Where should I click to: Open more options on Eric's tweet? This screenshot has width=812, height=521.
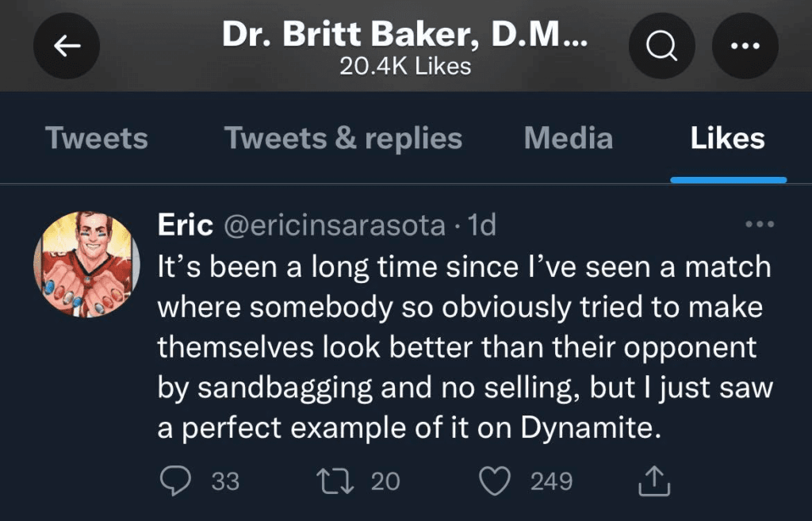pyautogui.click(x=760, y=225)
